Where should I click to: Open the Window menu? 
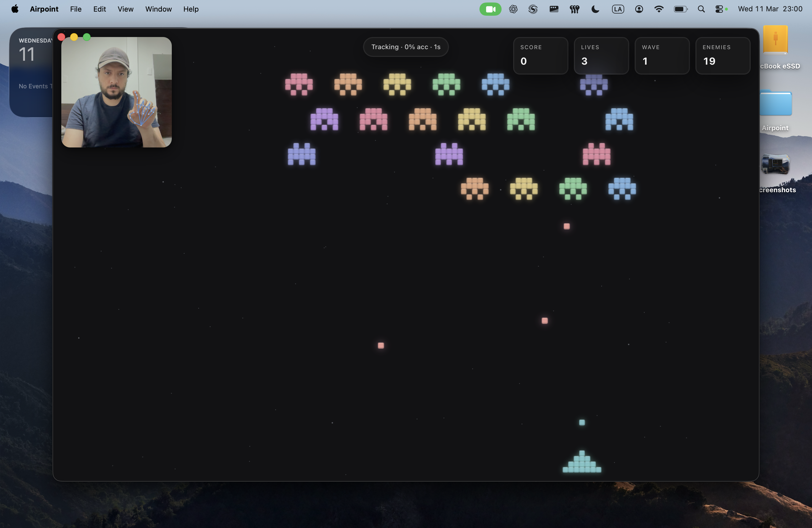point(158,9)
